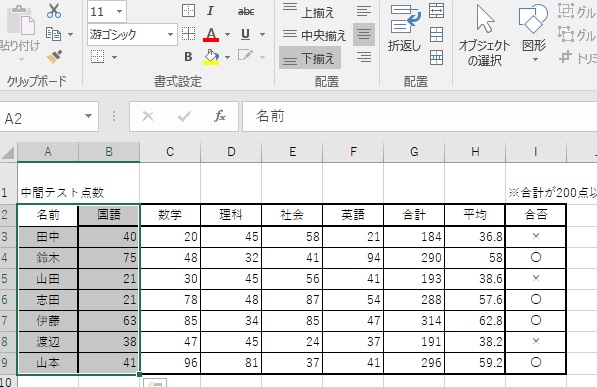597x387 pixels.
Task: Open the 游ゴシック font name dropdown
Action: point(170,35)
